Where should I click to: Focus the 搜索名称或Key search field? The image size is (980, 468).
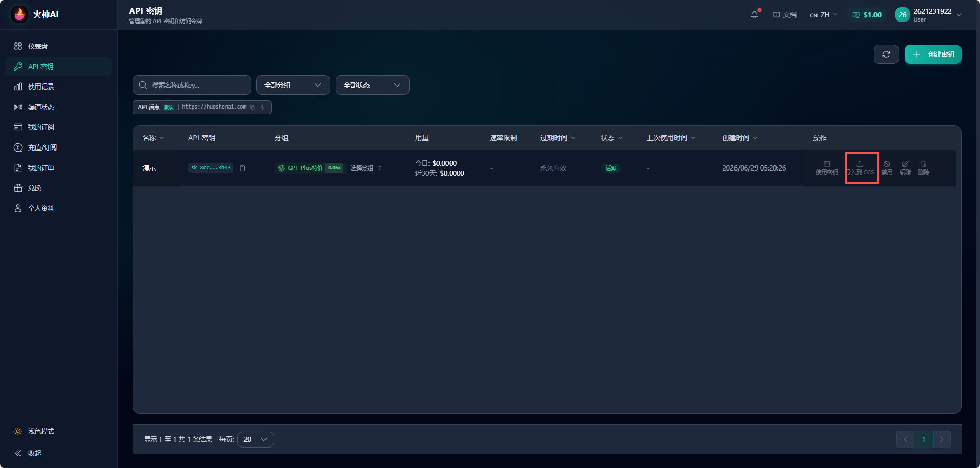pos(192,85)
